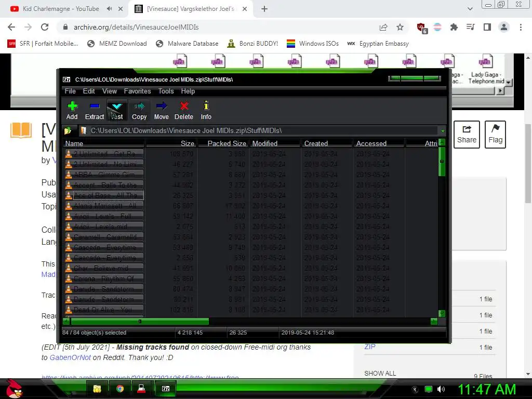Open the uBlock Origin extension icon
Viewport: 532px width, 399px height.
coord(422,28)
